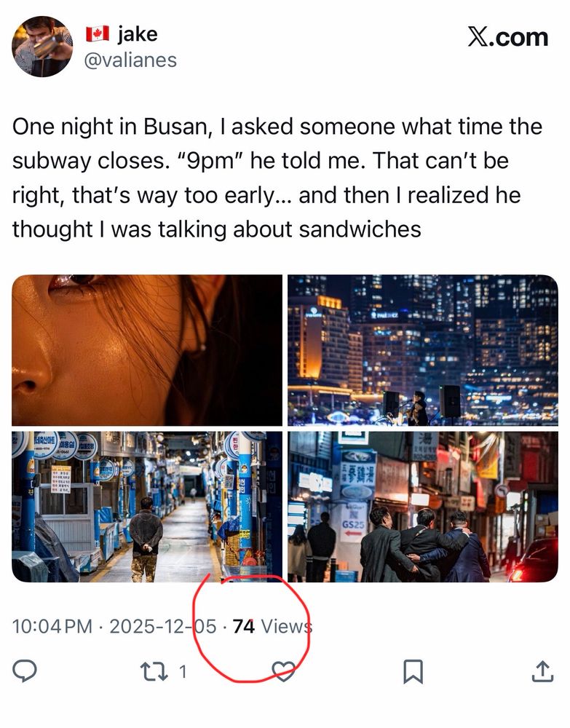570x728 pixels.
Task: Open the share upload icon
Action: 542,671
